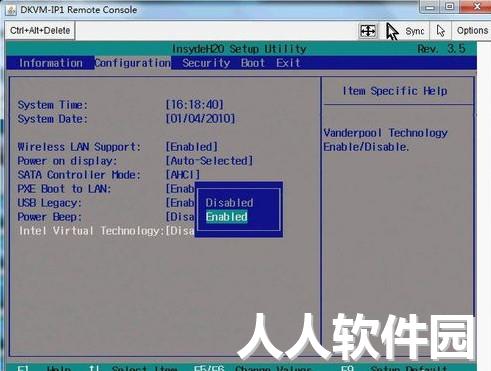
Task: Click the Java icon in the title bar
Action: click(x=10, y=10)
